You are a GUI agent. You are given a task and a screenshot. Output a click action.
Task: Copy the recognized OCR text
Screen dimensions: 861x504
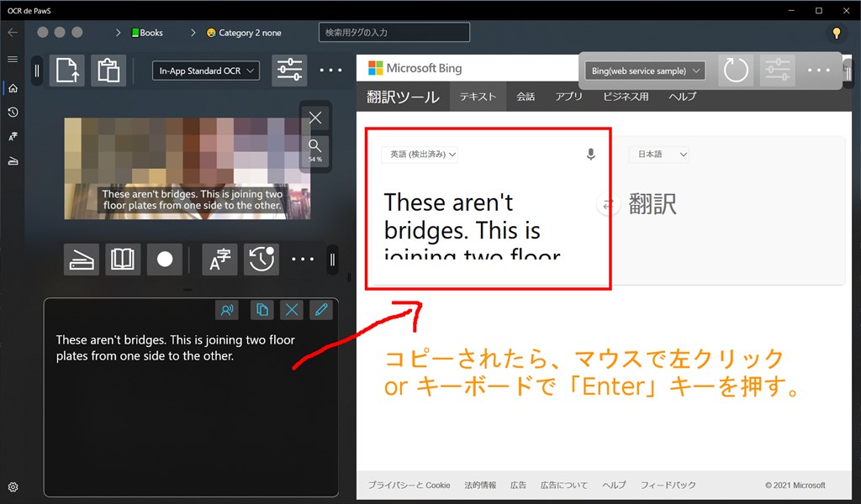coord(261,310)
